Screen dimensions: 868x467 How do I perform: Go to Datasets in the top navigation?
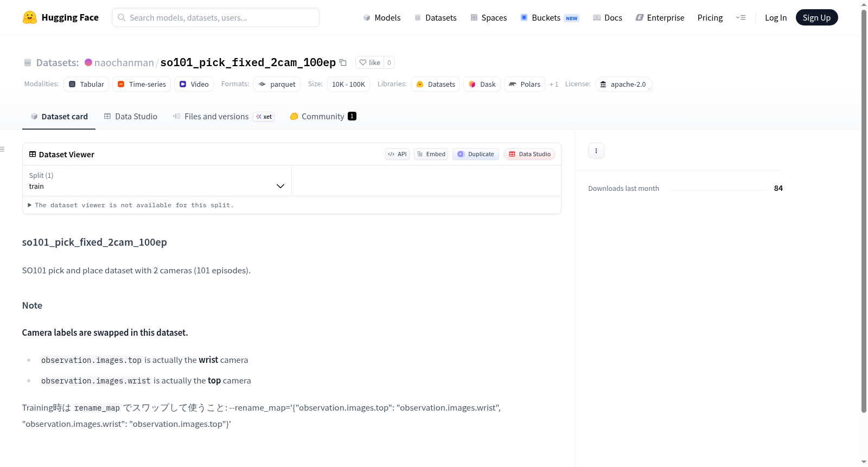click(435, 17)
